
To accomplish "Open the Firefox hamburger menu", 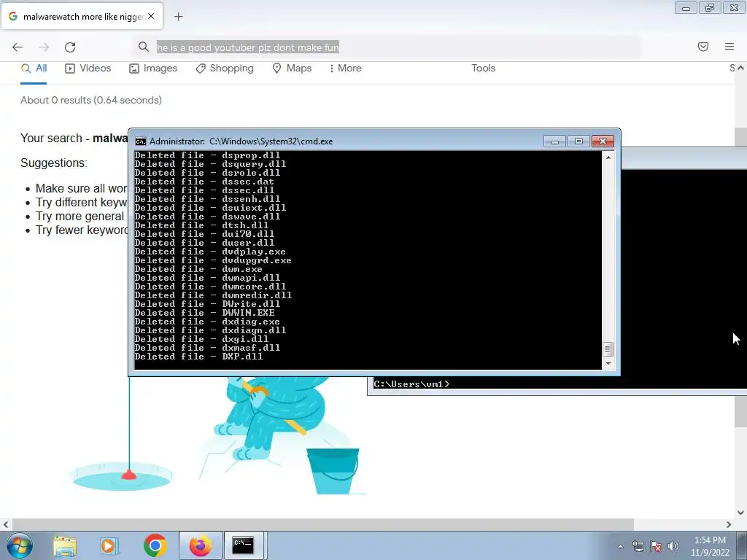I will 729,47.
